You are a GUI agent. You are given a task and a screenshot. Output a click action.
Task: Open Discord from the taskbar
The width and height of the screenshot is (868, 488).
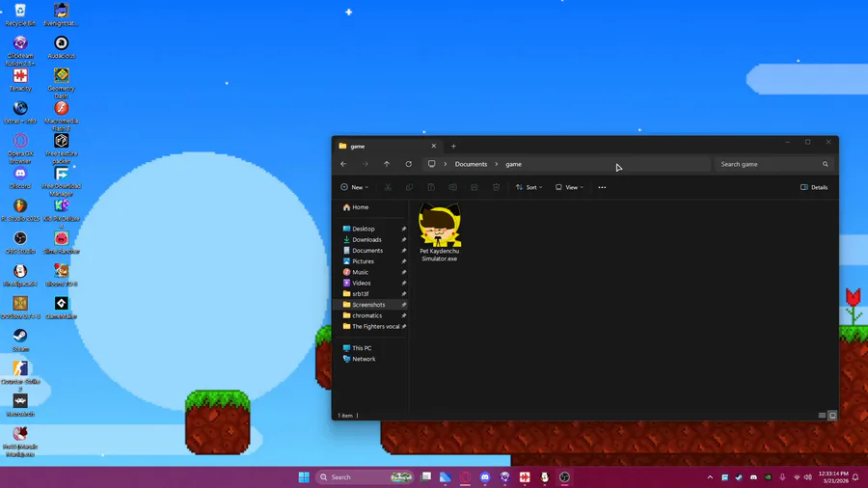click(485, 477)
